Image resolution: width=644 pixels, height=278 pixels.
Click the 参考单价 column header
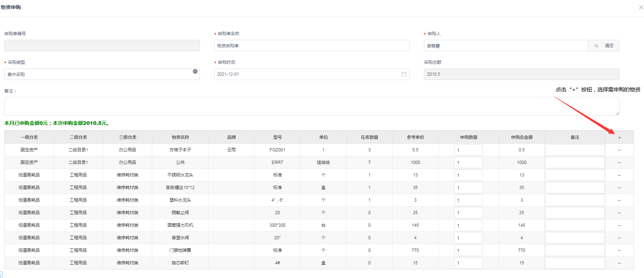click(415, 137)
